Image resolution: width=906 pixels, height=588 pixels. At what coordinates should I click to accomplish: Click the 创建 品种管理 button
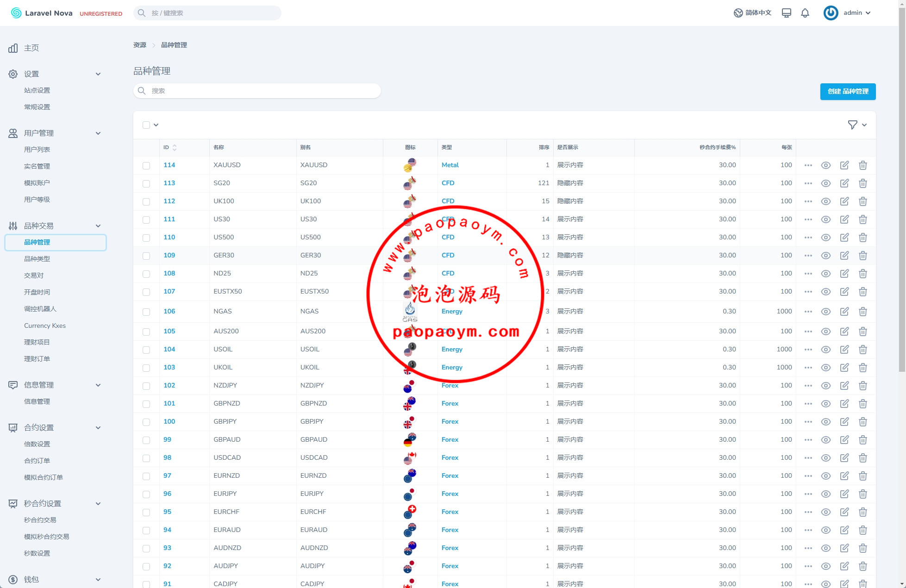[848, 92]
